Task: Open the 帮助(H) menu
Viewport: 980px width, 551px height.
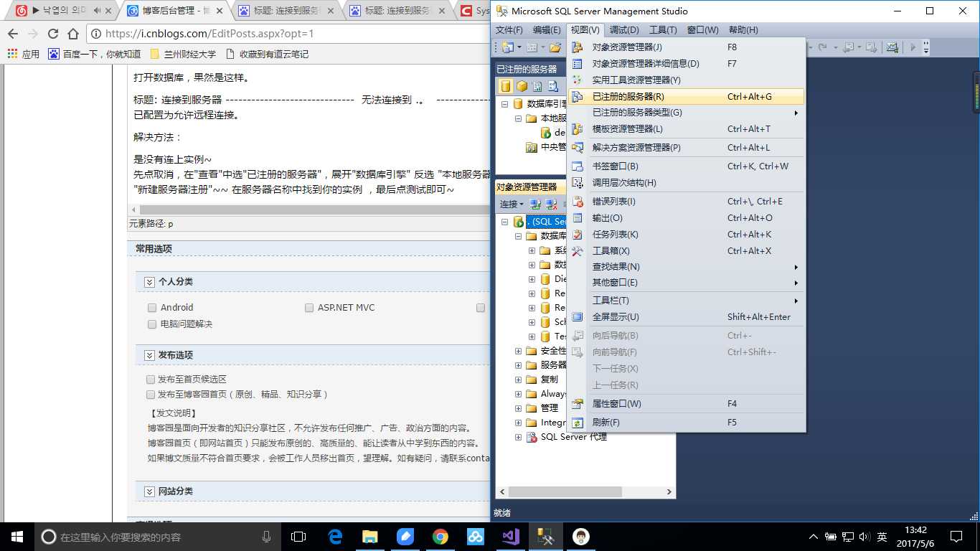Action: click(x=743, y=29)
